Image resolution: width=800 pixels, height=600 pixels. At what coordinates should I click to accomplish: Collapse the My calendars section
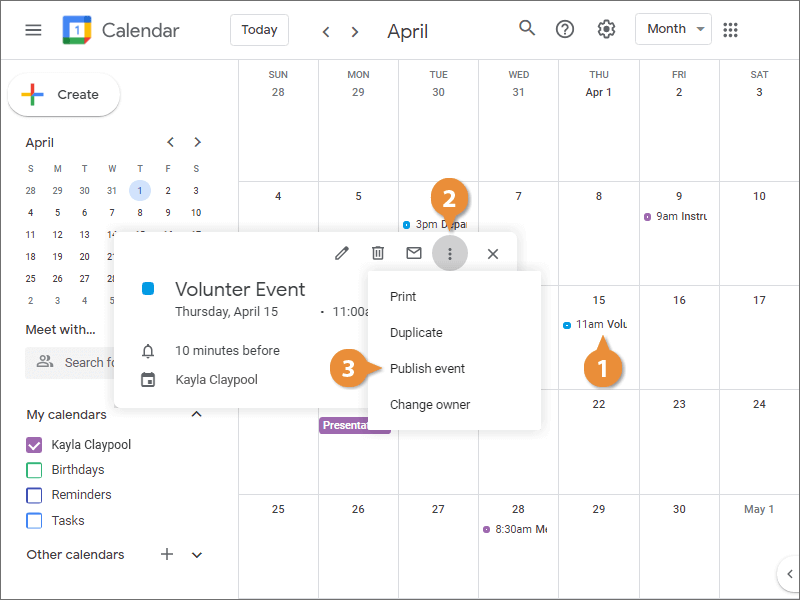click(197, 414)
